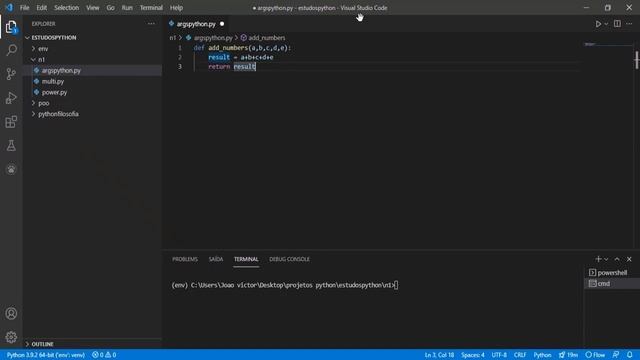The width and height of the screenshot is (640, 360).
Task: Open power.py file
Action: pos(54,92)
